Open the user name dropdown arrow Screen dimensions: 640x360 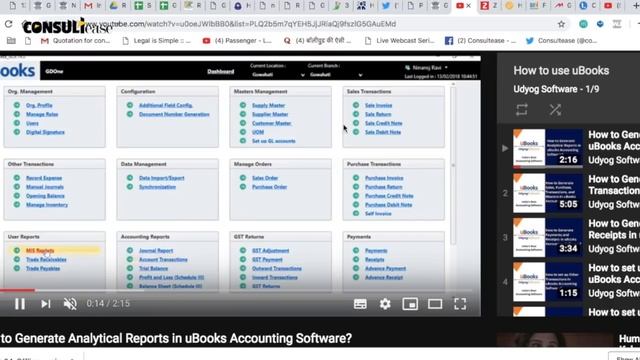446,67
